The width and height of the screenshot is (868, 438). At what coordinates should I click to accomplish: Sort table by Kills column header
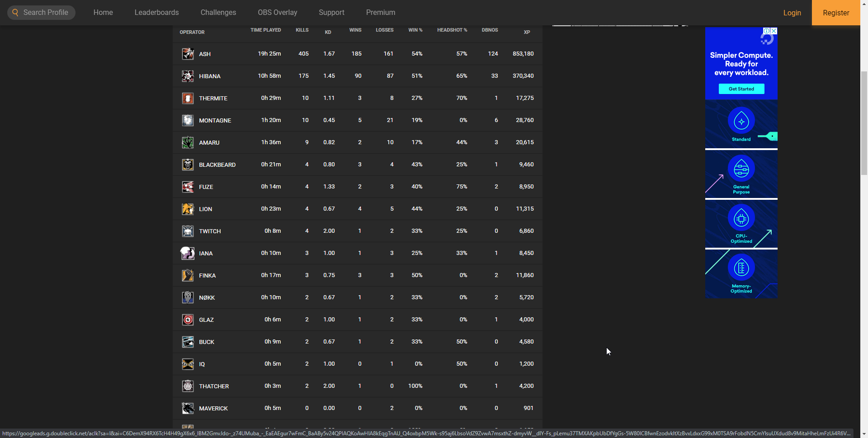pos(302,30)
